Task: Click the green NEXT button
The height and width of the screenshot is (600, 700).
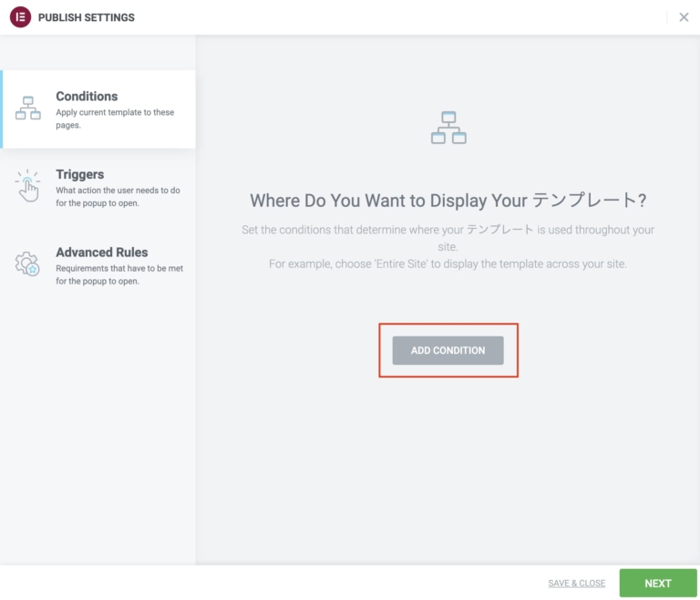Action: [657, 583]
